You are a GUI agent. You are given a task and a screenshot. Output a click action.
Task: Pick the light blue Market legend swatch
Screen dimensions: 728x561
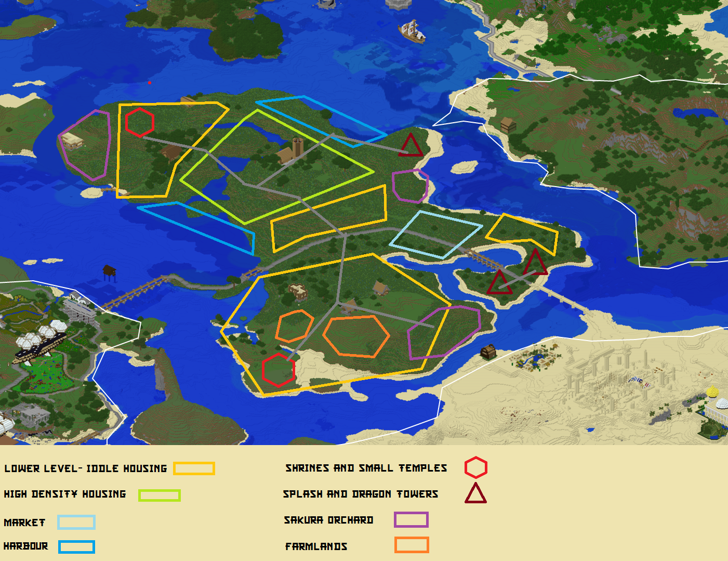point(76,522)
